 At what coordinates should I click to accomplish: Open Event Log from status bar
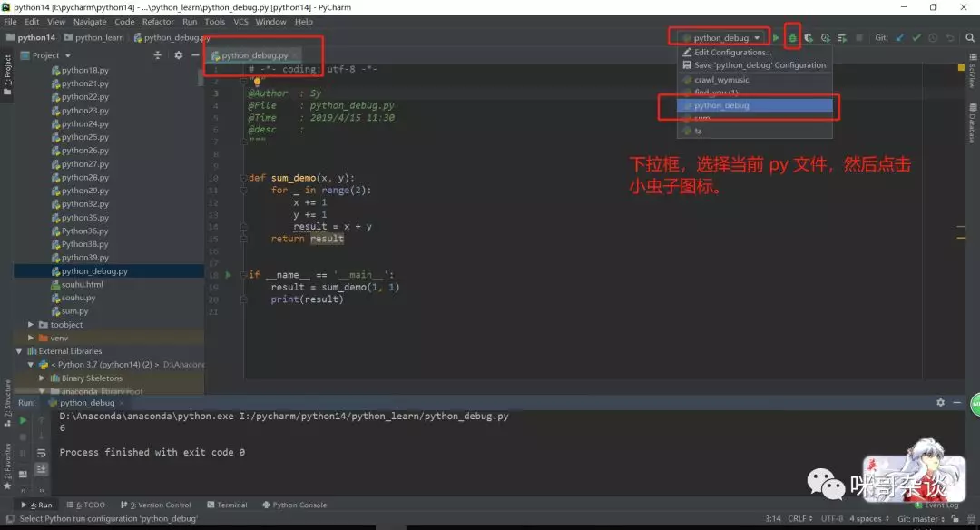[936, 505]
